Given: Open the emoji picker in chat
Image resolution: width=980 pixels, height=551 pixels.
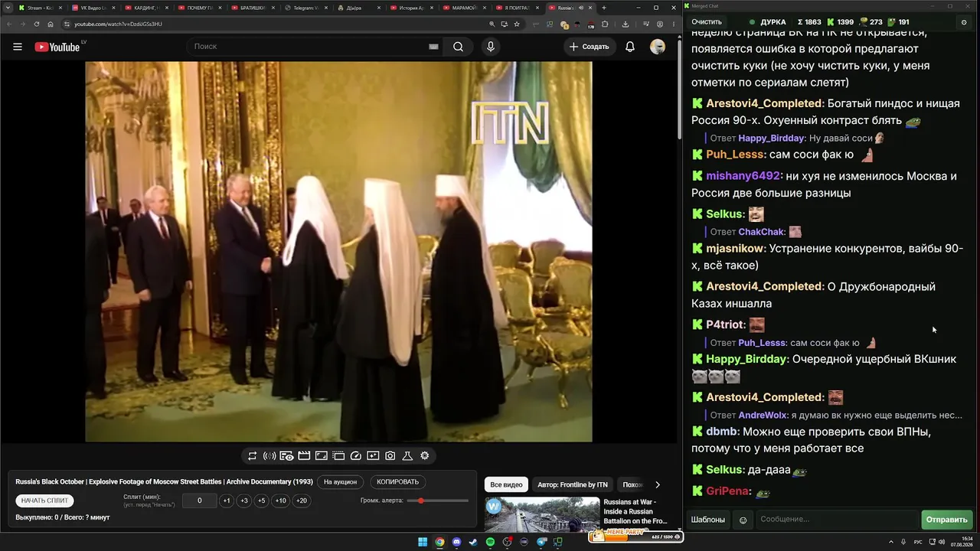Looking at the screenshot, I should tap(743, 520).
